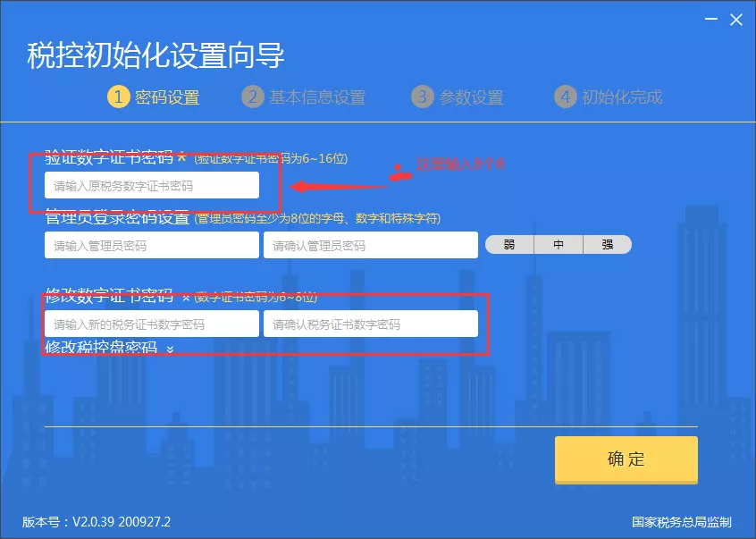Click the 强 strength indicator
756x539 pixels.
608,244
